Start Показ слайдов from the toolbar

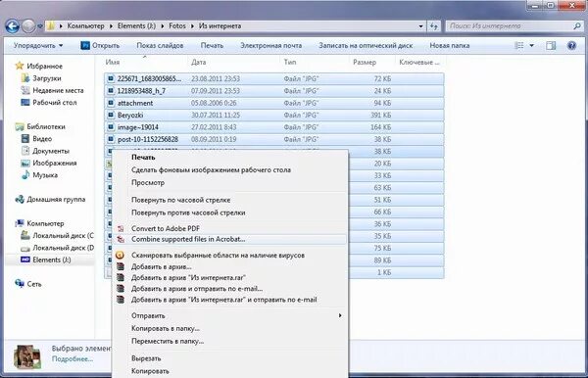click(160, 45)
